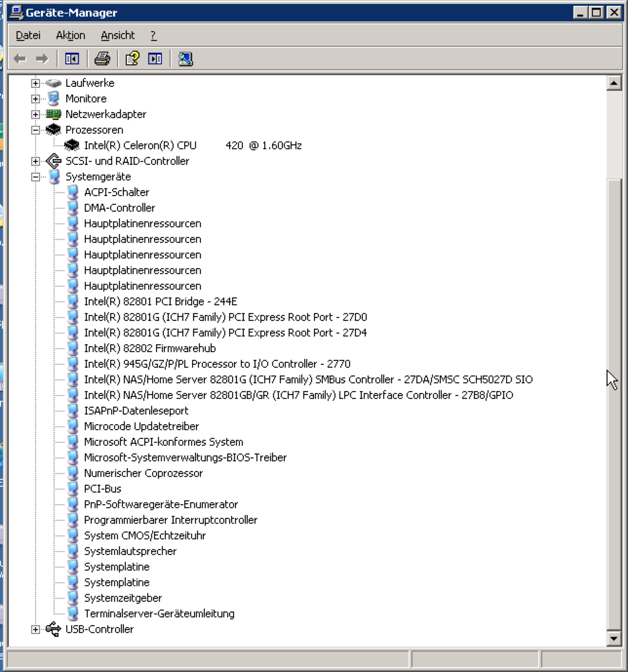Expand the Monitore node
The width and height of the screenshot is (628, 672).
pyautogui.click(x=36, y=99)
